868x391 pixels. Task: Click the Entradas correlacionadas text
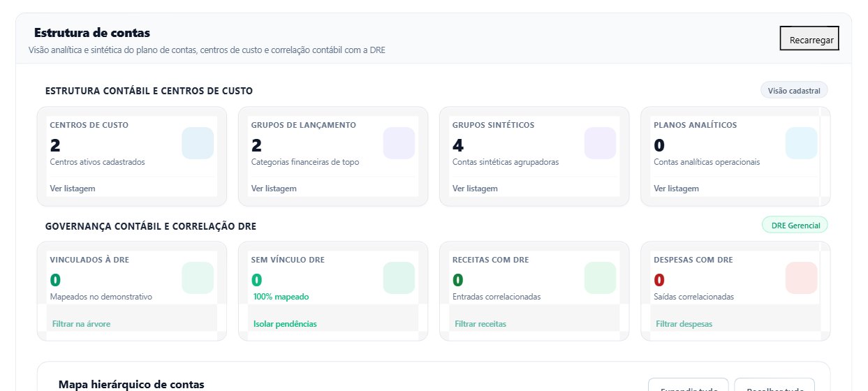(x=496, y=297)
